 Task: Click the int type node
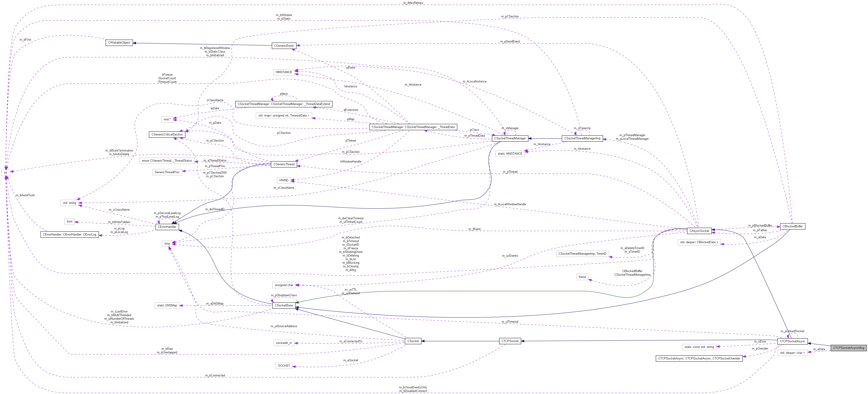click(5, 173)
